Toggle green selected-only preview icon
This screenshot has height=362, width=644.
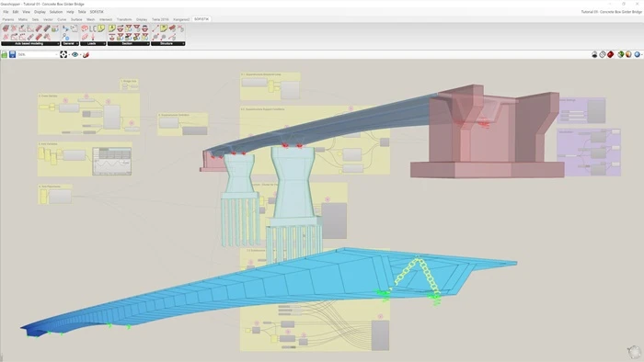point(621,54)
